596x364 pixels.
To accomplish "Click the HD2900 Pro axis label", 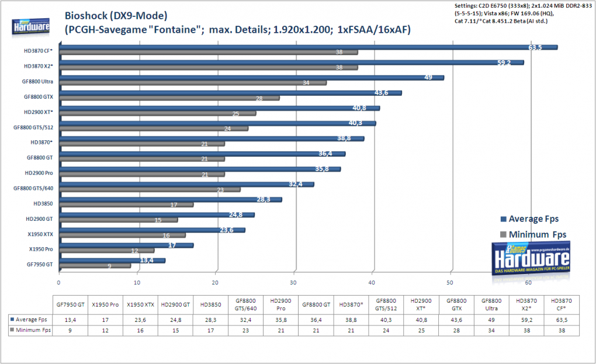I will coord(39,173).
